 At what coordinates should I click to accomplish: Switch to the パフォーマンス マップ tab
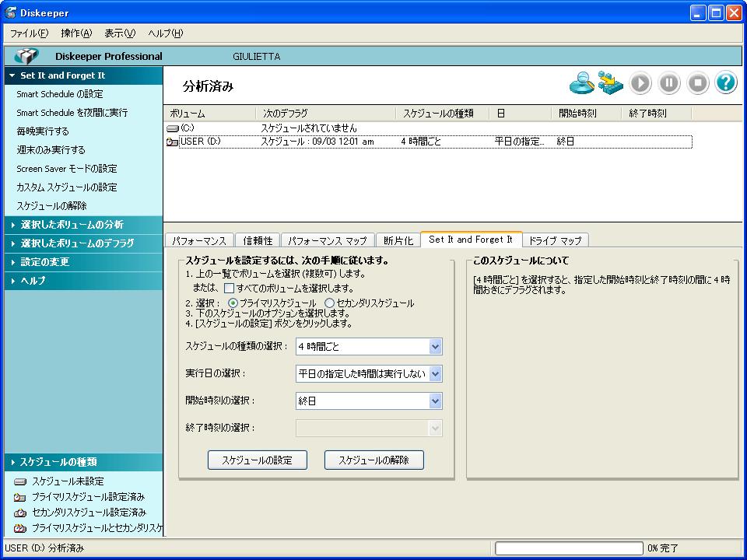[x=328, y=240]
